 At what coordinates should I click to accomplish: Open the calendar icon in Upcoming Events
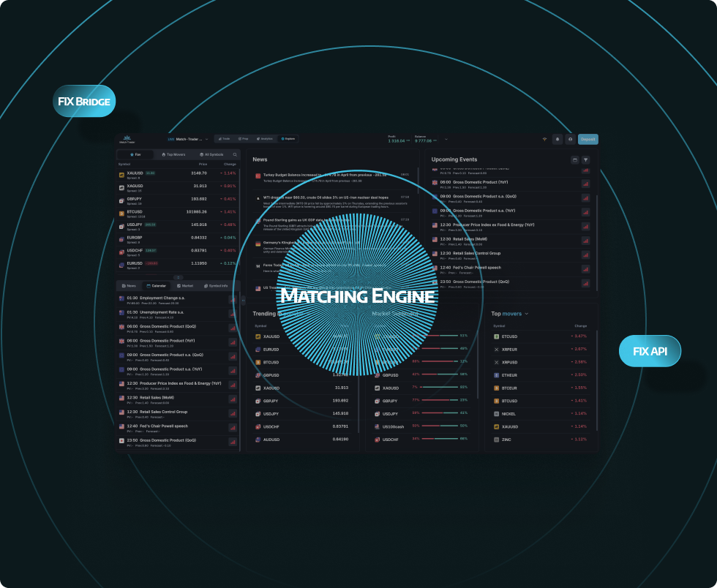point(574,159)
